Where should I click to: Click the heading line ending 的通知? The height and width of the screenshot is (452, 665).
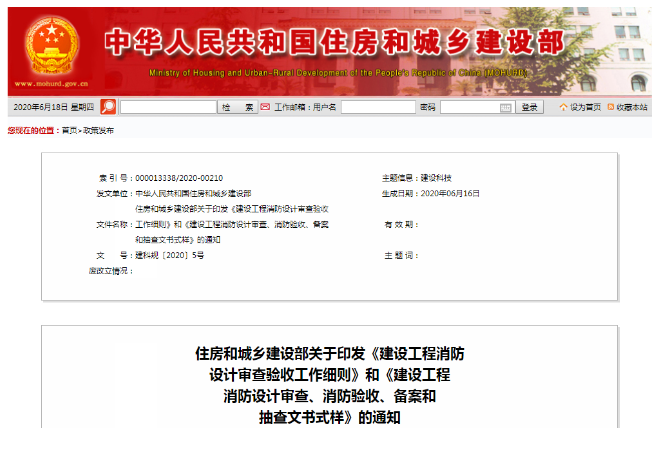[330, 418]
